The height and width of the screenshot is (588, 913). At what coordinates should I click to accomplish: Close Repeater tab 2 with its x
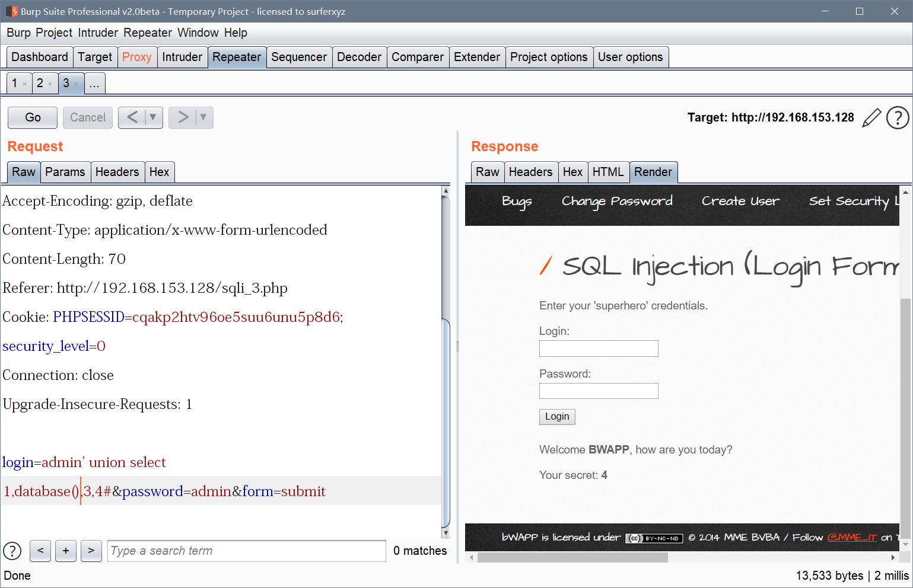point(50,84)
